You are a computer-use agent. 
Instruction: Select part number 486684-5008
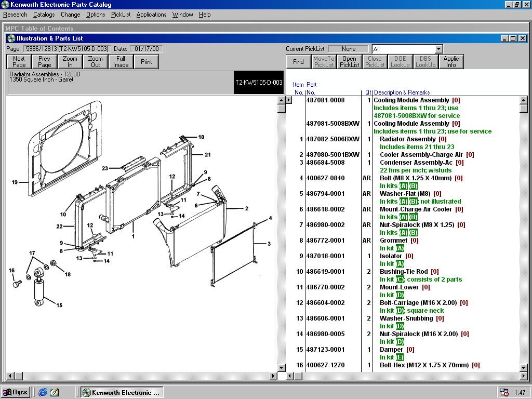(325, 163)
